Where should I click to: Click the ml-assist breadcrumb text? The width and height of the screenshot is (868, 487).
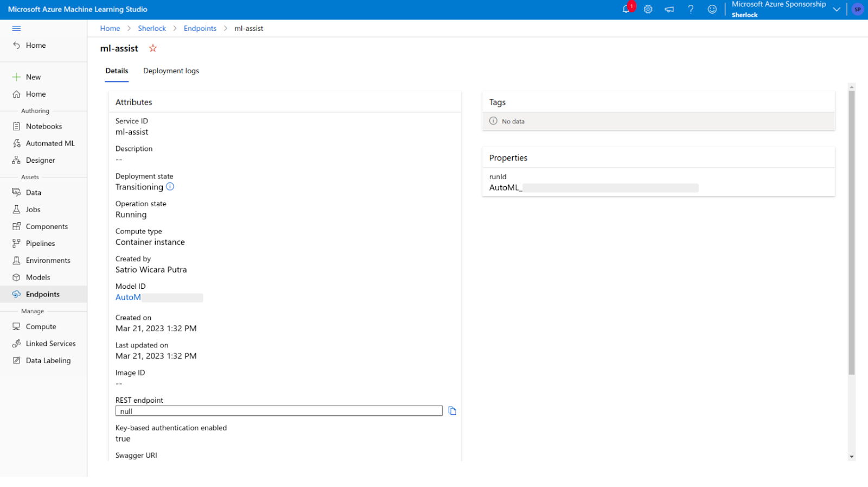248,28
